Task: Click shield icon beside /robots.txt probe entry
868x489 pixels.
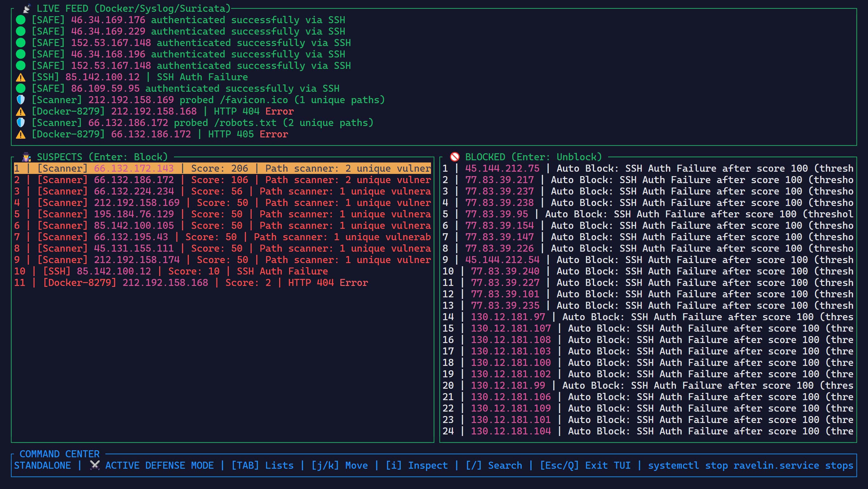Action: [21, 123]
